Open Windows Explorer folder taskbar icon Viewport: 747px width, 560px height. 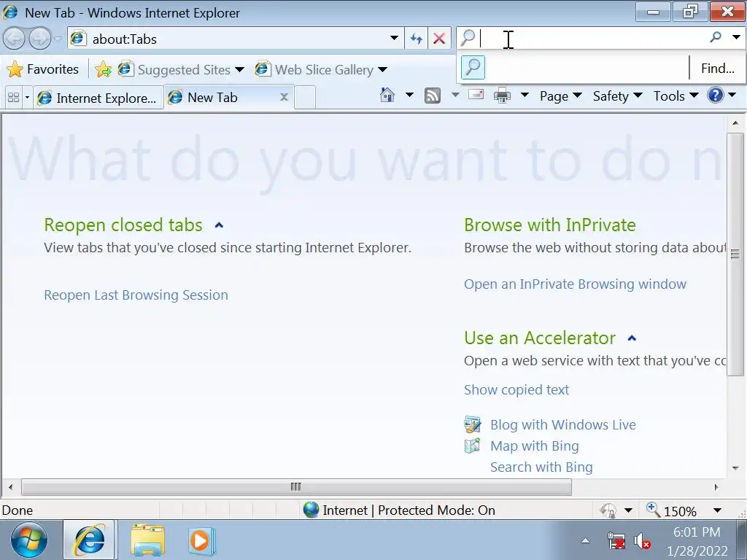coord(147,540)
